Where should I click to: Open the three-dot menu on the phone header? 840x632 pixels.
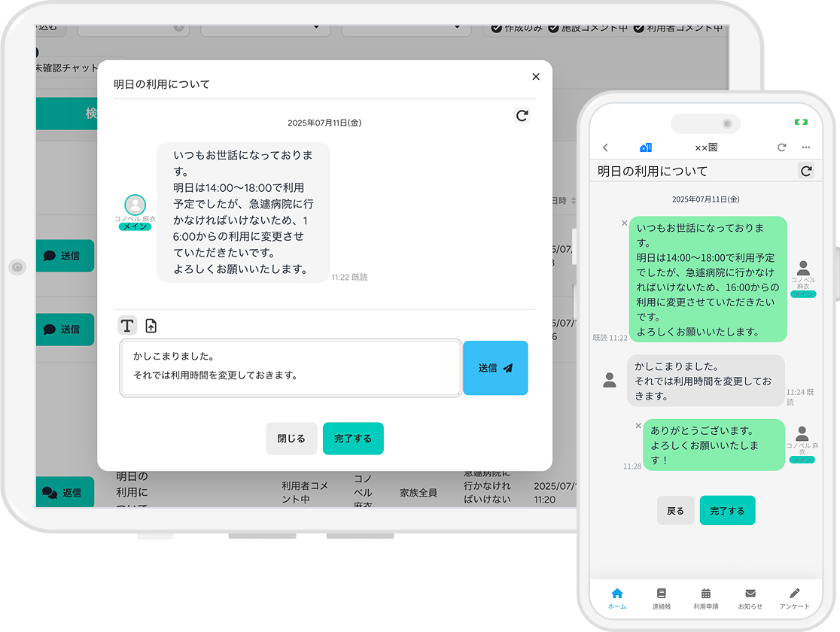806,147
